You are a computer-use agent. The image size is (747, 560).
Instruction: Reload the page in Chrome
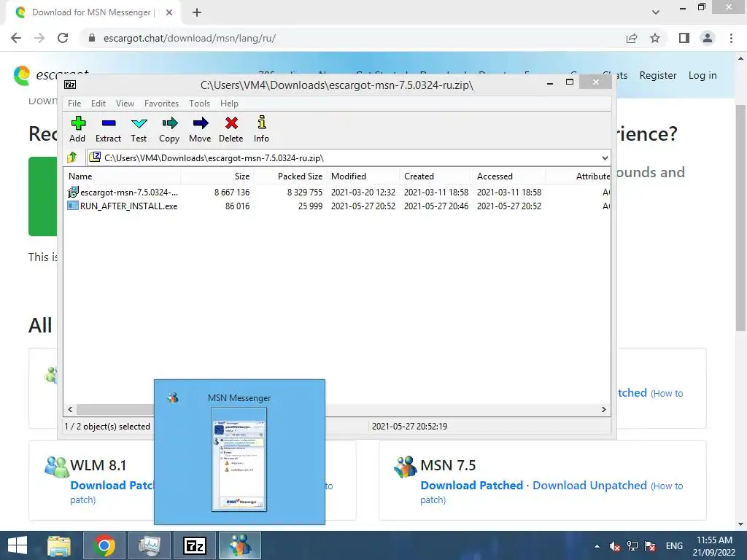pyautogui.click(x=63, y=38)
